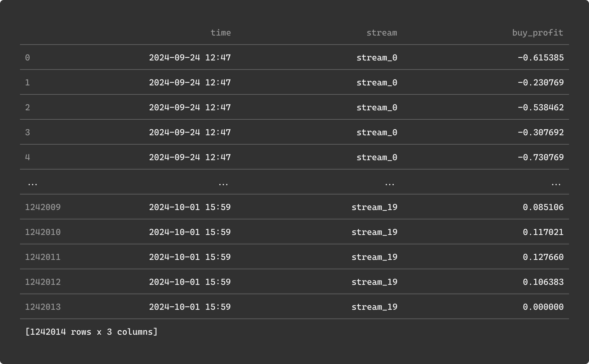Click the row index 1242011
Viewport: 589px width, 364px height.
pyautogui.click(x=43, y=257)
